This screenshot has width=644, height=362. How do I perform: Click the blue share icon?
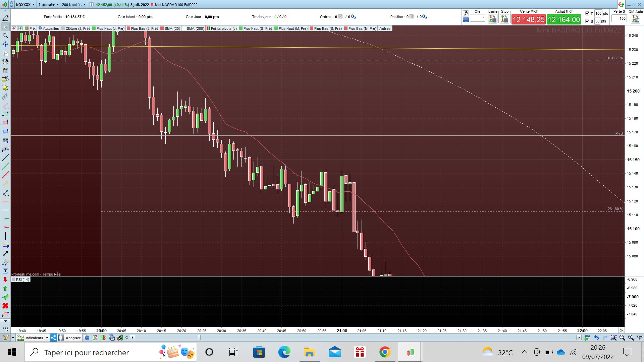[53, 338]
